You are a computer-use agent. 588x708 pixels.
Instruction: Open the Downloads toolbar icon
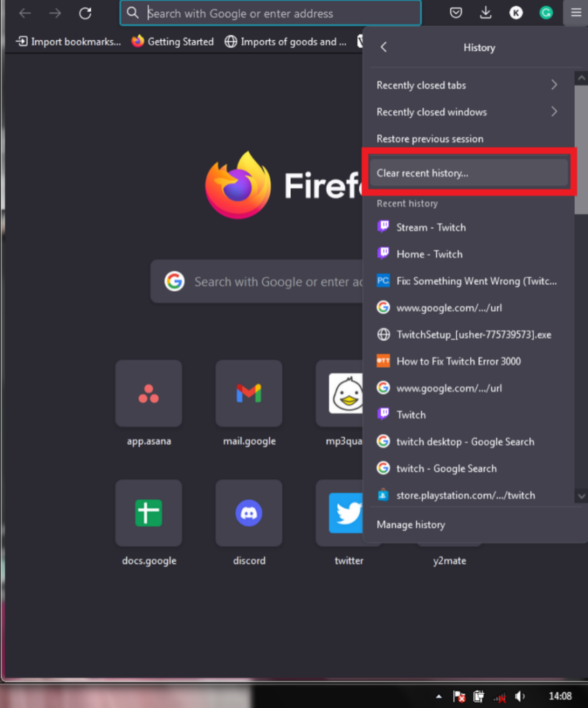click(x=486, y=12)
